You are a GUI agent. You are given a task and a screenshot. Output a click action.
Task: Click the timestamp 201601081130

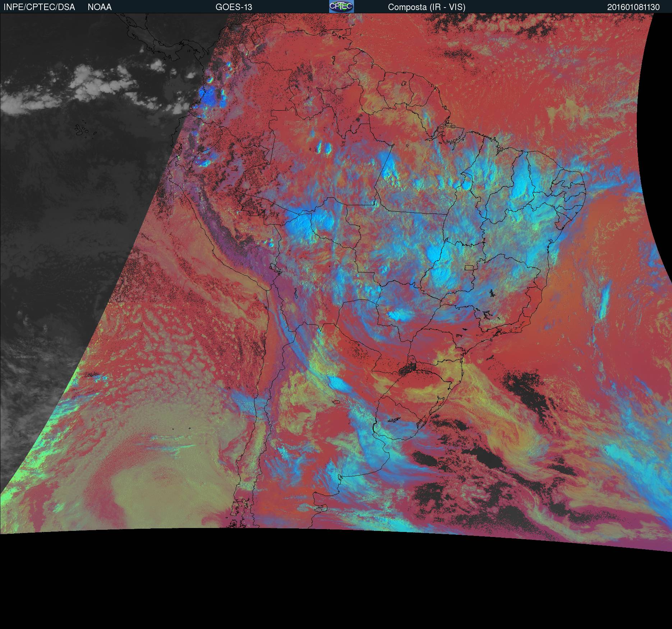pos(634,7)
